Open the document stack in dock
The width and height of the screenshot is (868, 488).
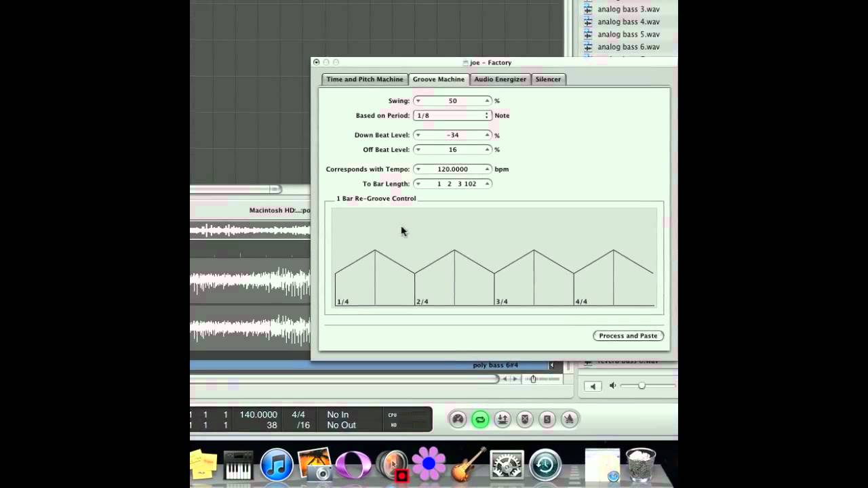pyautogui.click(x=602, y=466)
